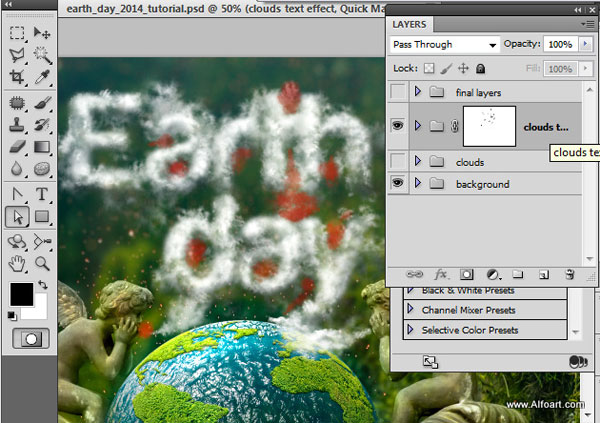Open the Opacity slider arrow

point(585,44)
